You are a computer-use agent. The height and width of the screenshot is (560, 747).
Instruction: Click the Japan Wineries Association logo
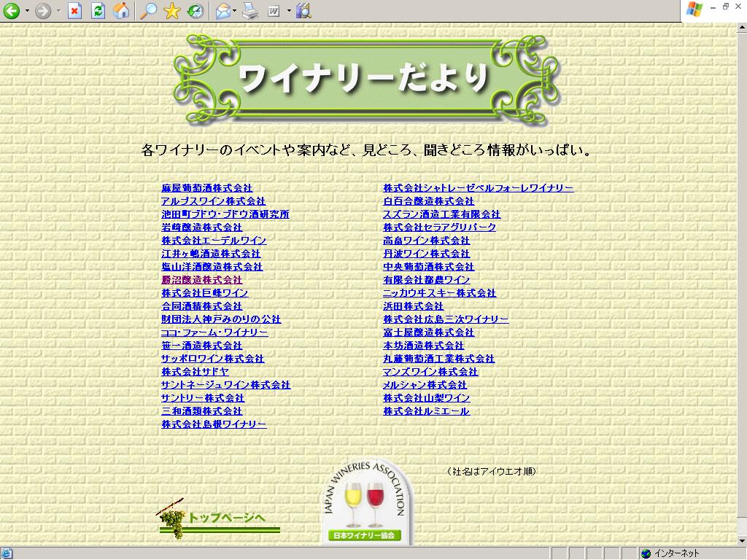click(x=366, y=502)
